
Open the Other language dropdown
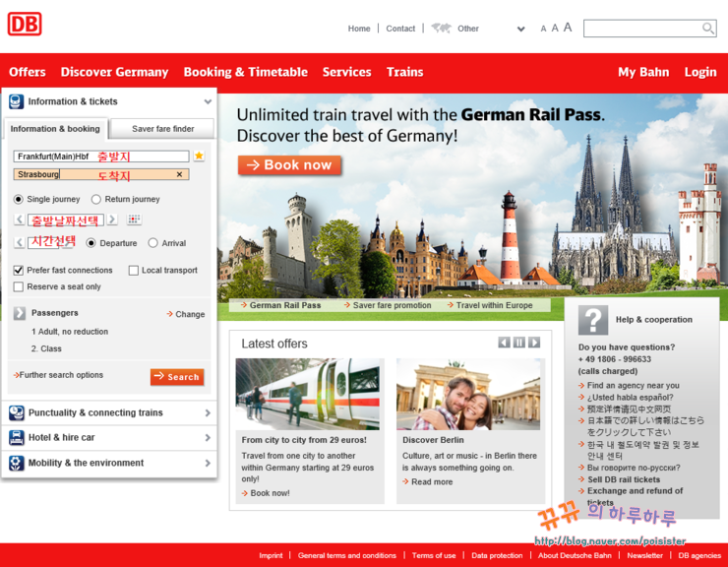521,29
